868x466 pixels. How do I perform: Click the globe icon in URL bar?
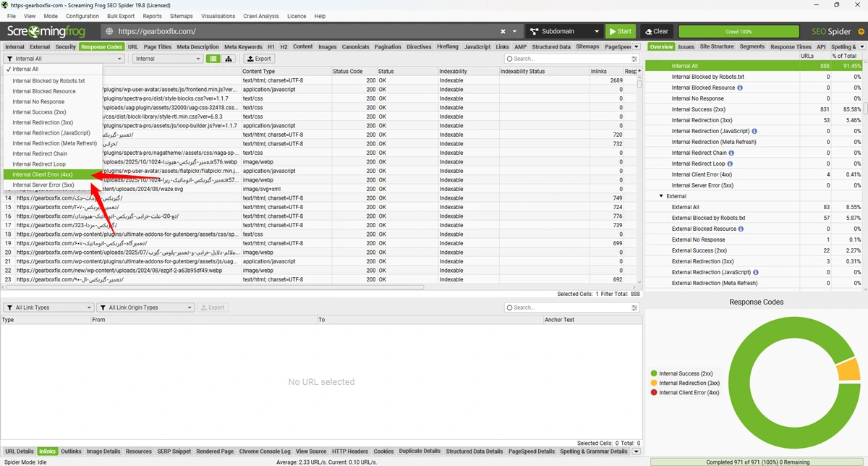tap(109, 32)
